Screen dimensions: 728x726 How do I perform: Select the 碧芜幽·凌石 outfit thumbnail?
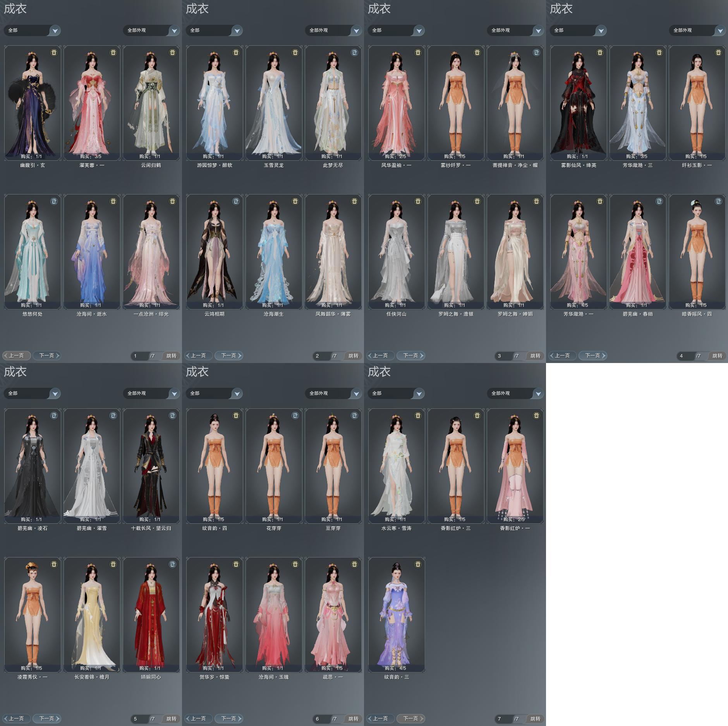pyautogui.click(x=33, y=466)
